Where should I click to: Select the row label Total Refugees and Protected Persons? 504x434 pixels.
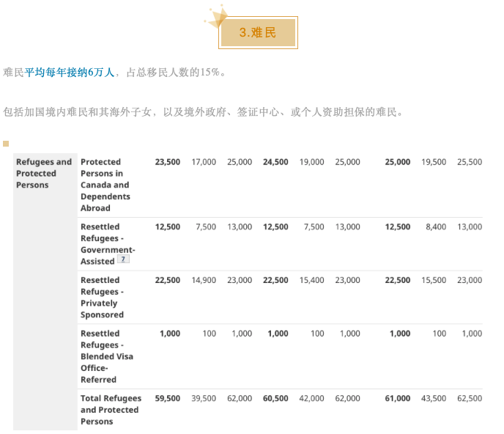[x=111, y=410]
